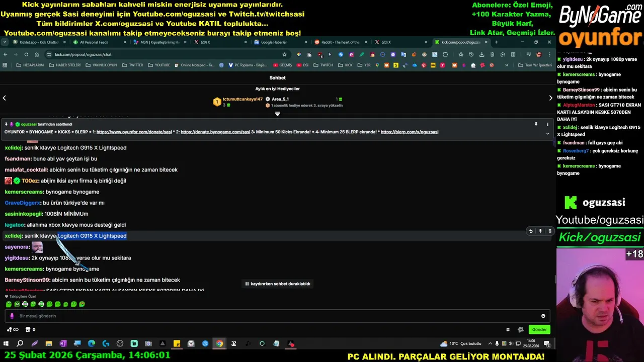Click username sasininkopegii in chat

(24, 214)
